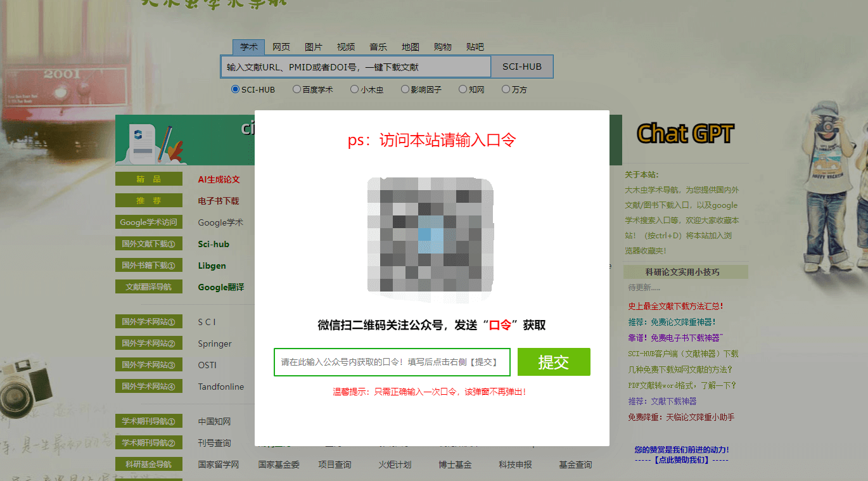
Task: Choose the 影响因子 radio button
Action: (405, 89)
